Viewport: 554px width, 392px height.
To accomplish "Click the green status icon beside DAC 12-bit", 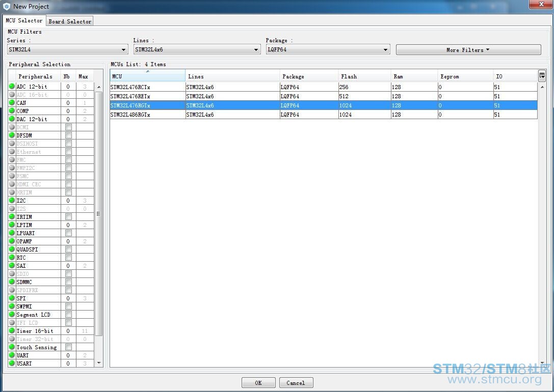I will coord(12,119).
